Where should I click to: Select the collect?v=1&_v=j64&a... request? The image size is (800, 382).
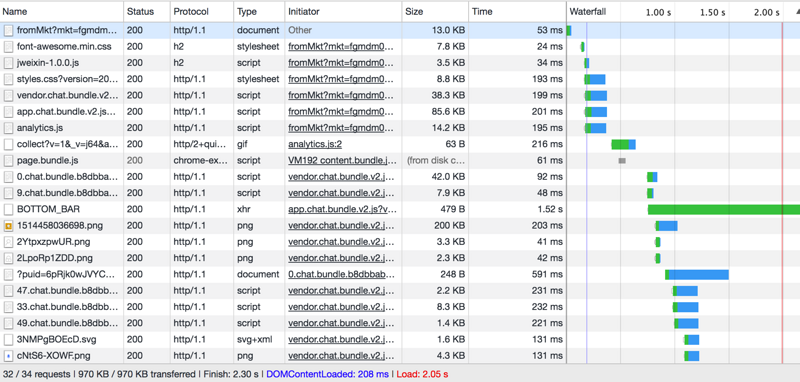pyautogui.click(x=400, y=144)
